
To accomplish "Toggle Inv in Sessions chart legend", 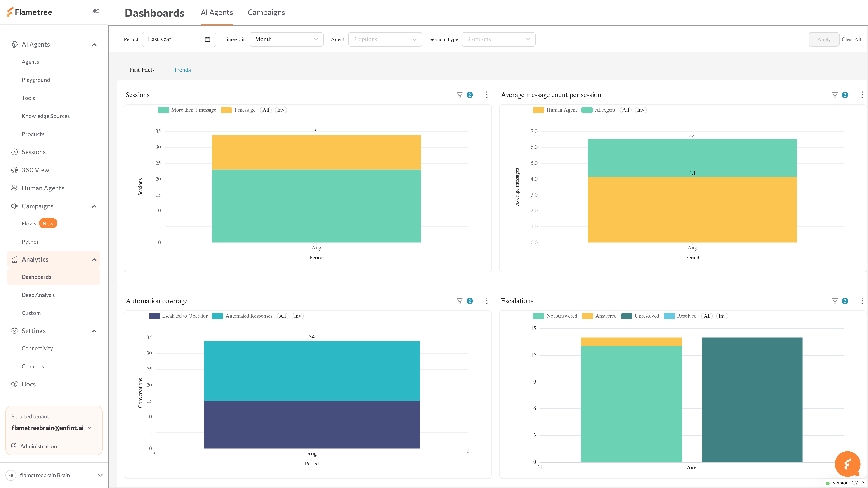I will coord(281,110).
